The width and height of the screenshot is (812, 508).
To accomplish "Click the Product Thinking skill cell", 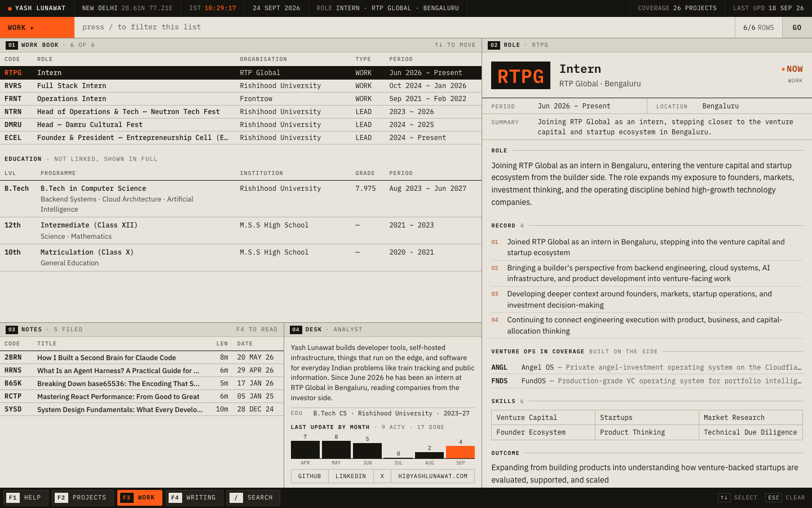I will pos(647,432).
